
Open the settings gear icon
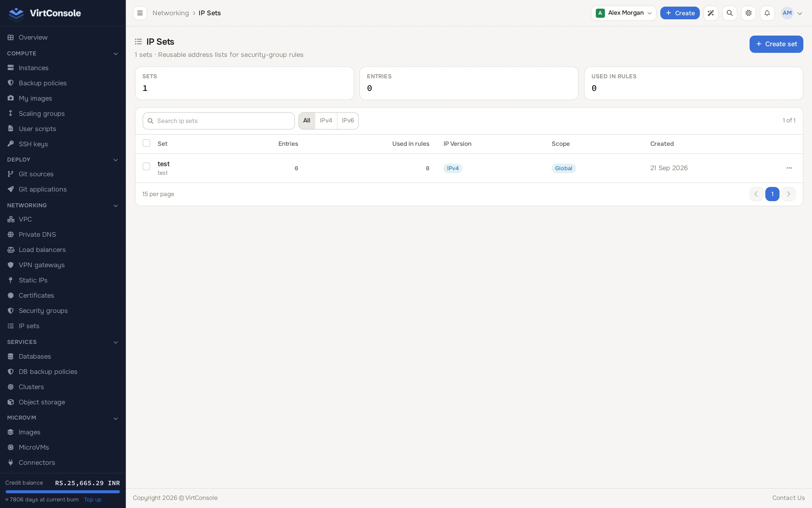point(748,13)
